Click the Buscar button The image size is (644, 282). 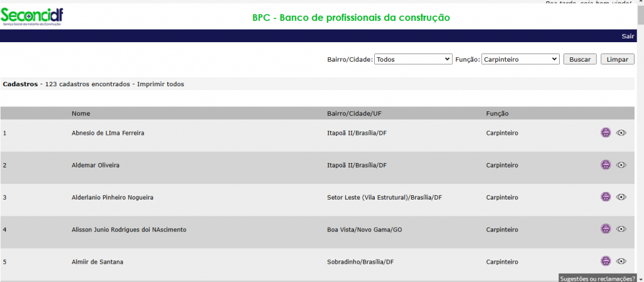(x=580, y=59)
